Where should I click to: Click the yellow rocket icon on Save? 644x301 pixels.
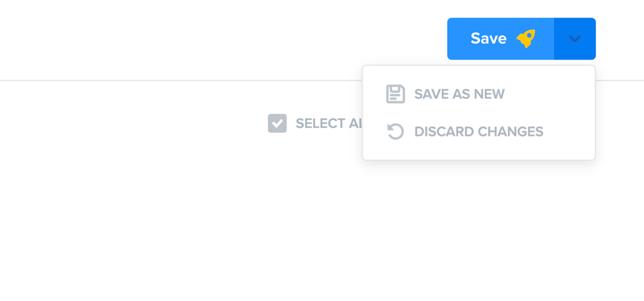526,39
